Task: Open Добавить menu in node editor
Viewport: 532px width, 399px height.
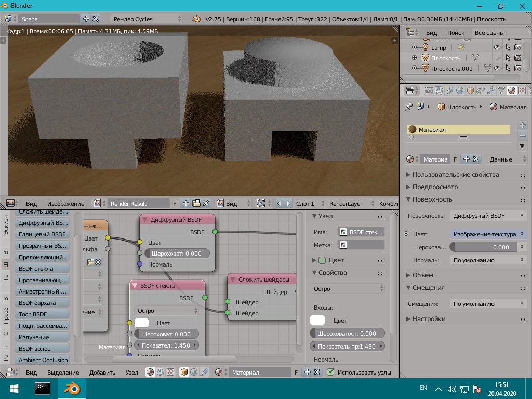Action: (x=102, y=372)
